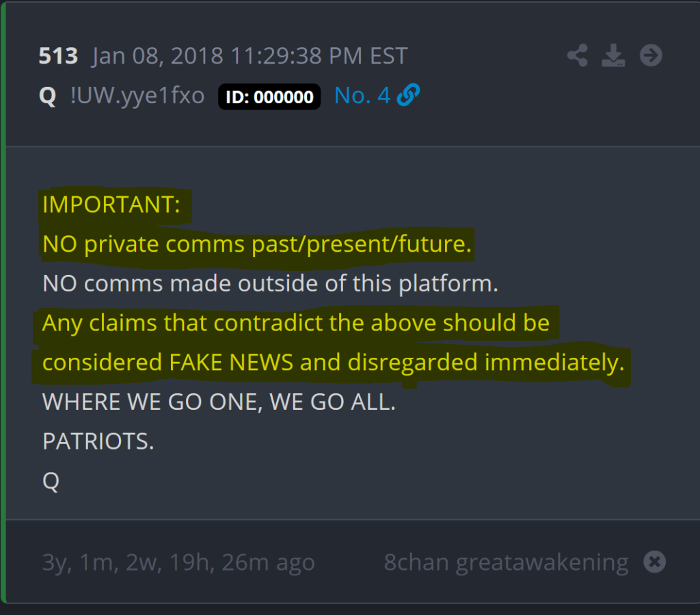700x615 pixels.
Task: Click the ID: 000000 badge
Action: (x=269, y=97)
